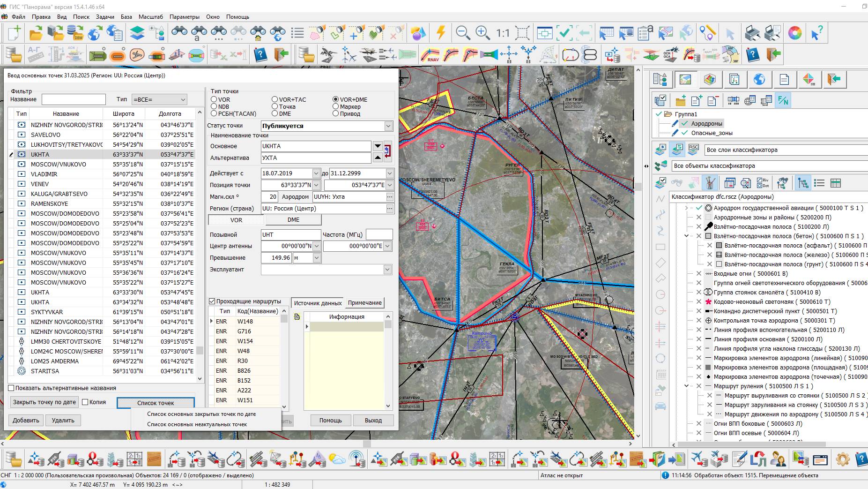Click the RNAV route toolbar icon
868x489 pixels.
(x=430, y=55)
